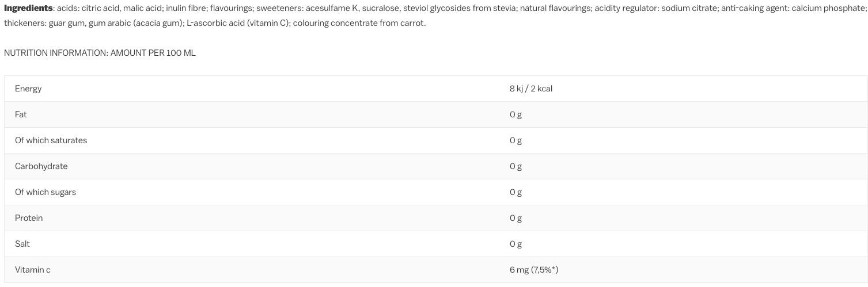868x287 pixels.
Task: Click the 0 g value for Fat
Action: (x=516, y=114)
